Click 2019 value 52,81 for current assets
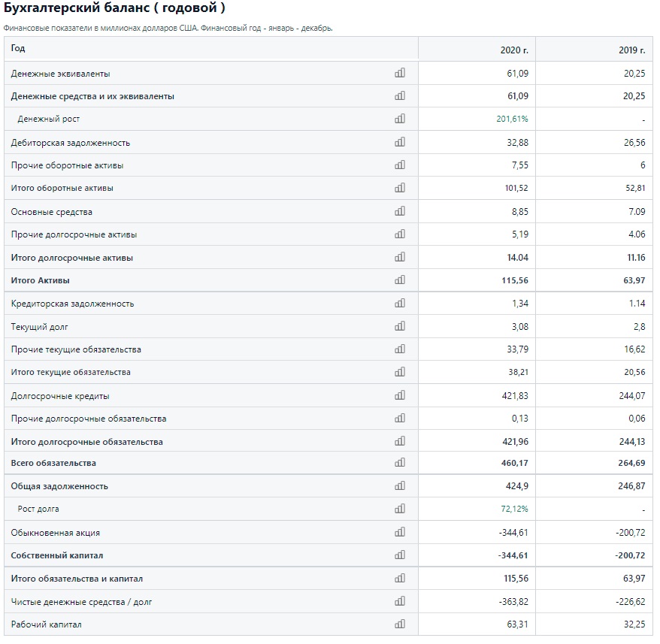Image resolution: width=660 pixels, height=644 pixels. tap(635, 188)
